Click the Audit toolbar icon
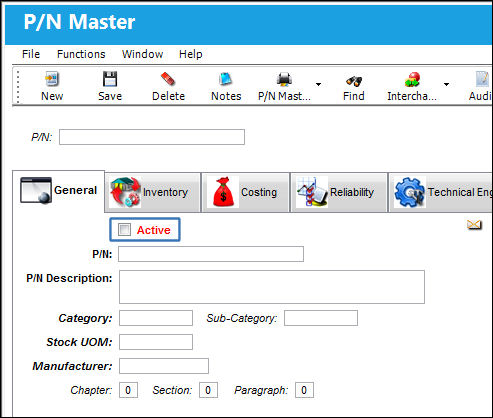The height and width of the screenshot is (418, 493). (482, 79)
